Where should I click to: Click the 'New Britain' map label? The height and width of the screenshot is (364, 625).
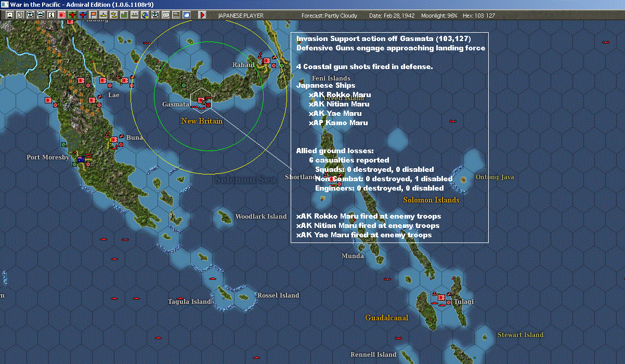[x=202, y=121]
